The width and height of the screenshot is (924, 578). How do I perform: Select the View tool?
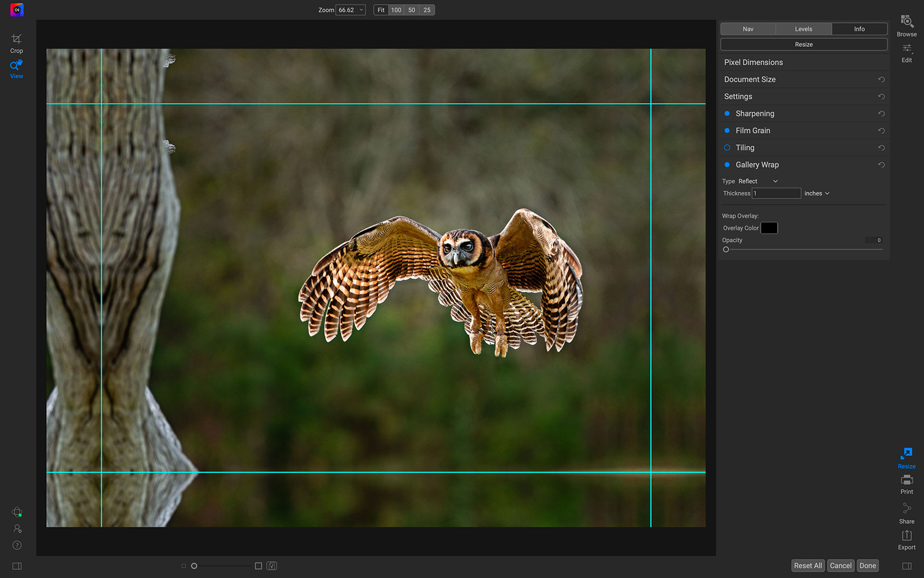(x=16, y=69)
